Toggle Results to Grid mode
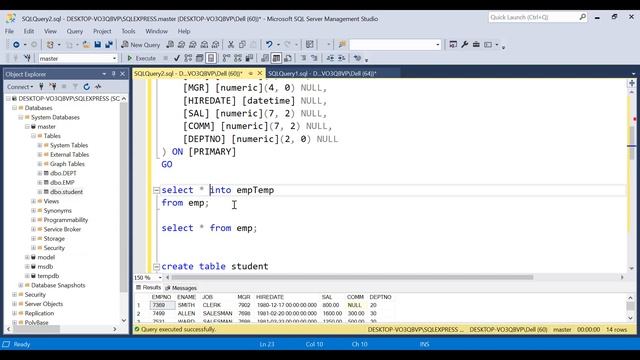640x360 pixels. [276, 58]
